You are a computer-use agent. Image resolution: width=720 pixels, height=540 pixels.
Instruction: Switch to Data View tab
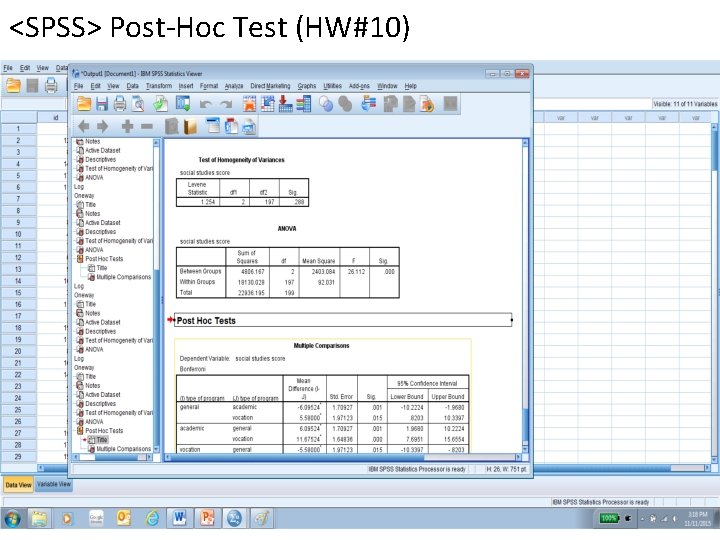point(18,485)
